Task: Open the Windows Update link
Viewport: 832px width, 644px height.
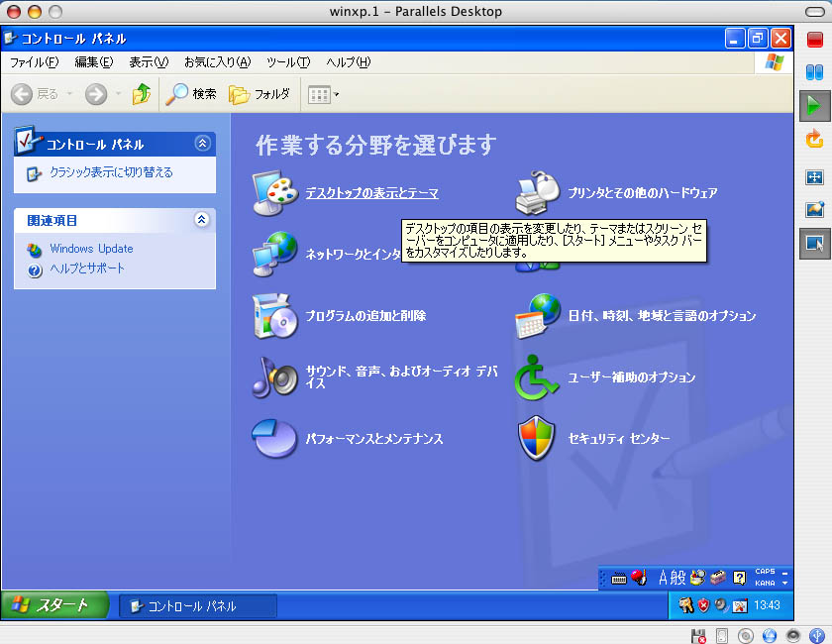Action: [x=91, y=249]
